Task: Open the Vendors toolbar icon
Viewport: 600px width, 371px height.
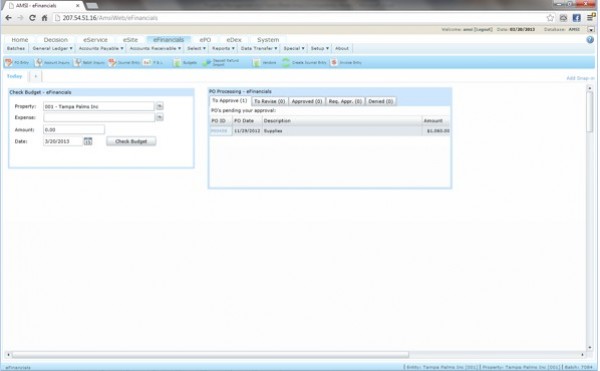Action: pos(264,62)
